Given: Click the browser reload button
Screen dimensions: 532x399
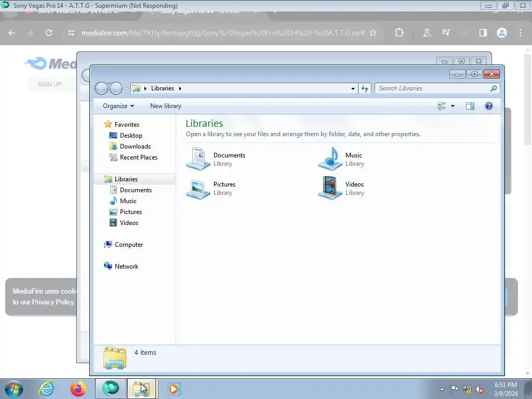Looking at the screenshot, I should coord(49,33).
